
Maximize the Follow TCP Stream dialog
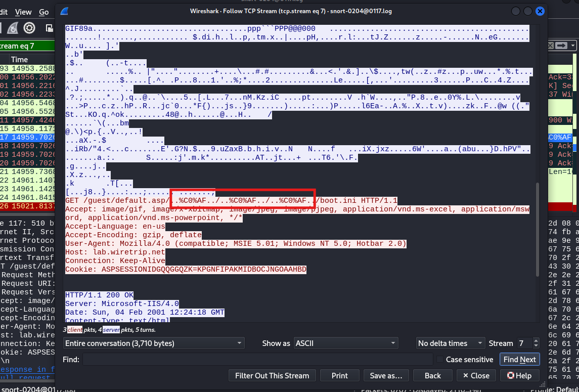(528, 11)
